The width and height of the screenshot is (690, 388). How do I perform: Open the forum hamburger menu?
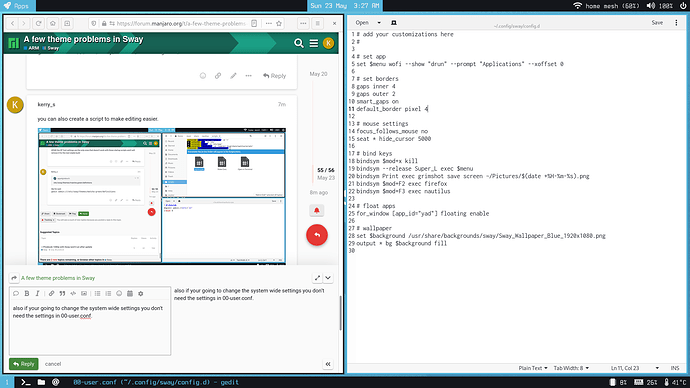[x=314, y=43]
